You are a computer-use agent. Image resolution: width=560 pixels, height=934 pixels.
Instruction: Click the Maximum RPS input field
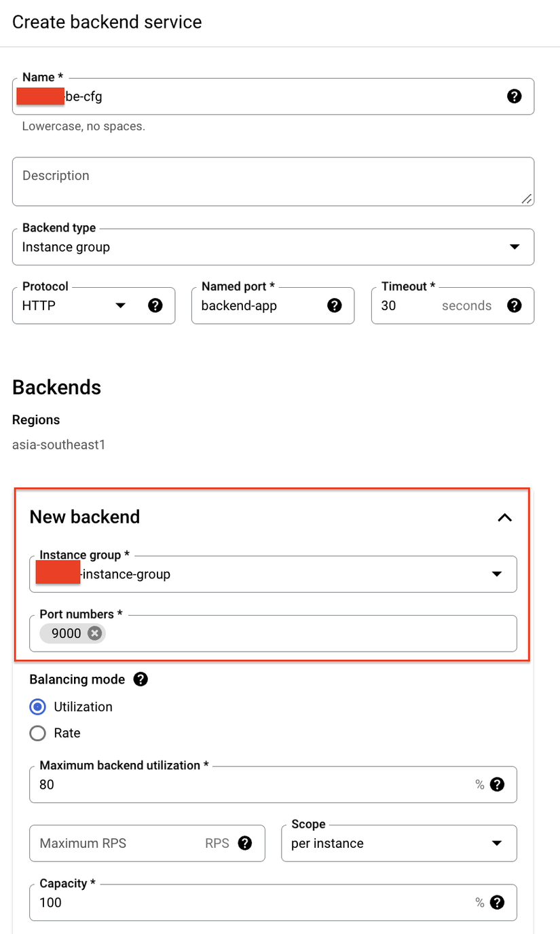(x=115, y=843)
